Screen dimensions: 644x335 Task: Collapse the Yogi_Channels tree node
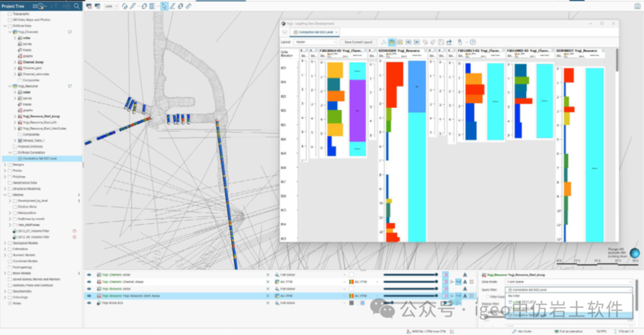10,32
